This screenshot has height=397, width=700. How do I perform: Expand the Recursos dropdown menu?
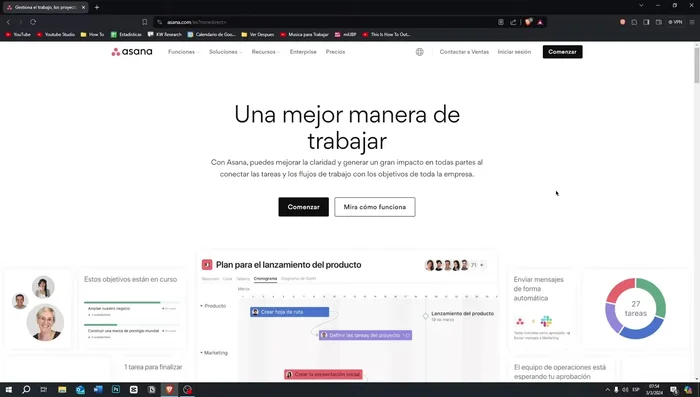pos(266,52)
